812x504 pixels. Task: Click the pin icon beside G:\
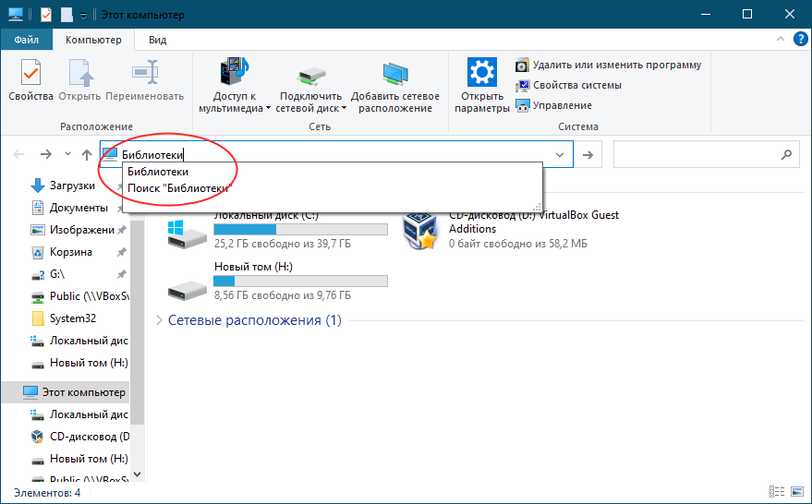tap(121, 274)
